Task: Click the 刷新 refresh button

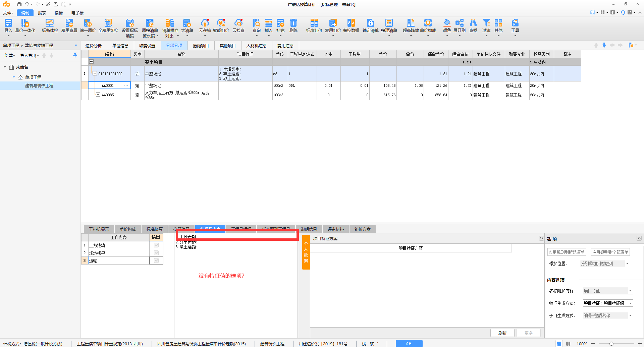Action: pyautogui.click(x=502, y=333)
